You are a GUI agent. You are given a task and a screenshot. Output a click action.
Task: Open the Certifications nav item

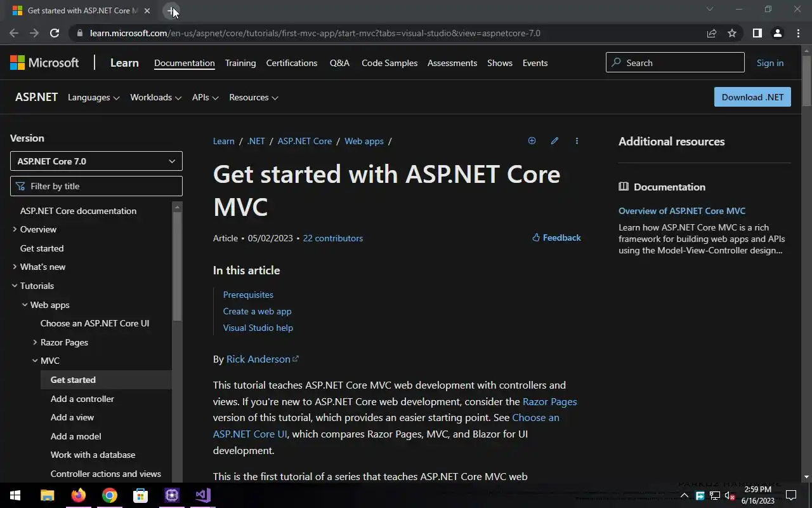(x=292, y=63)
